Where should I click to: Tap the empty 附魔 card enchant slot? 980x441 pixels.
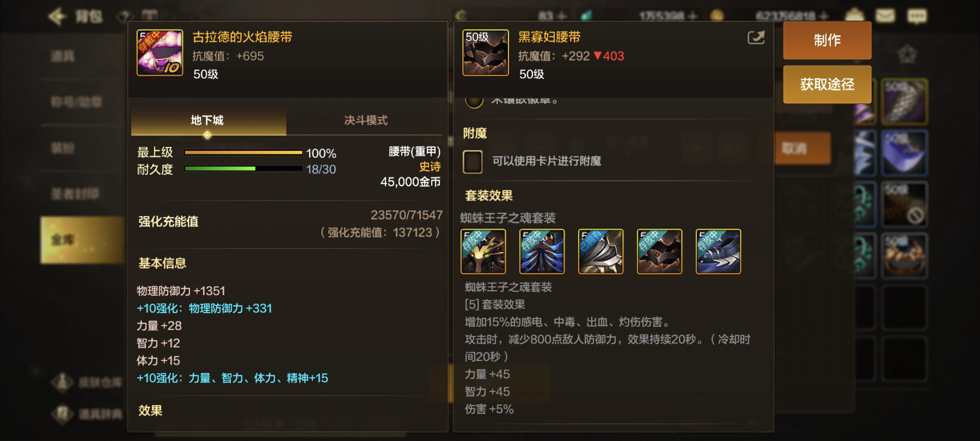[x=473, y=161]
